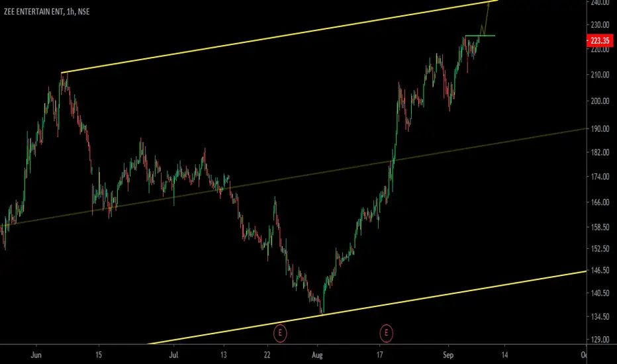Open the earnings E marker above date 22
This screenshot has width=617, height=364.
click(280, 334)
